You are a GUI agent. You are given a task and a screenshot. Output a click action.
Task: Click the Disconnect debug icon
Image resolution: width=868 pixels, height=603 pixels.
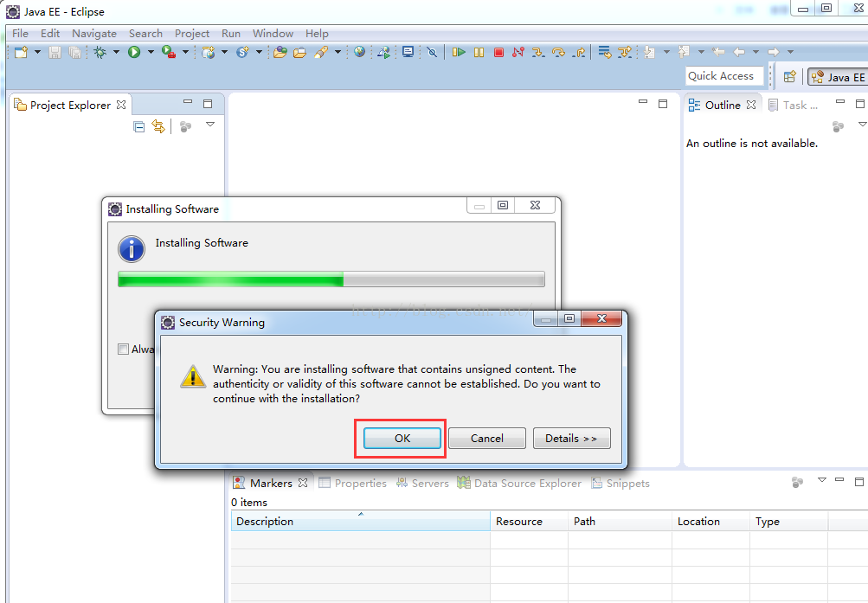(518, 52)
